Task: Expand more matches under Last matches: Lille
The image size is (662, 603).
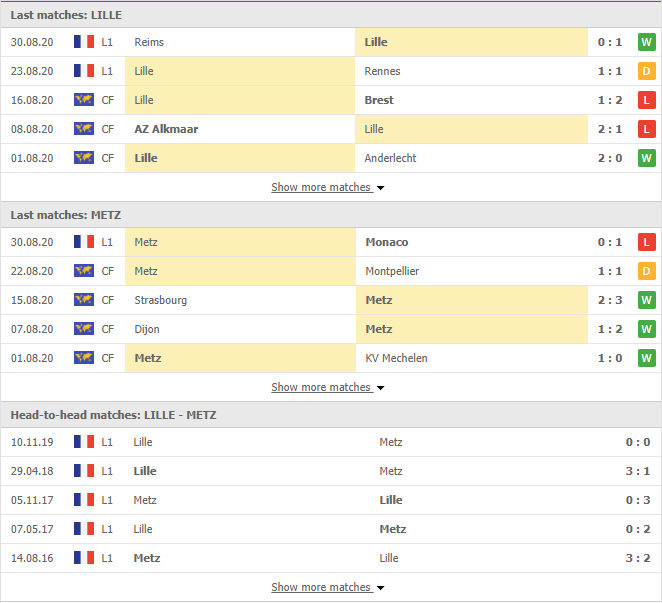Action: (x=327, y=187)
